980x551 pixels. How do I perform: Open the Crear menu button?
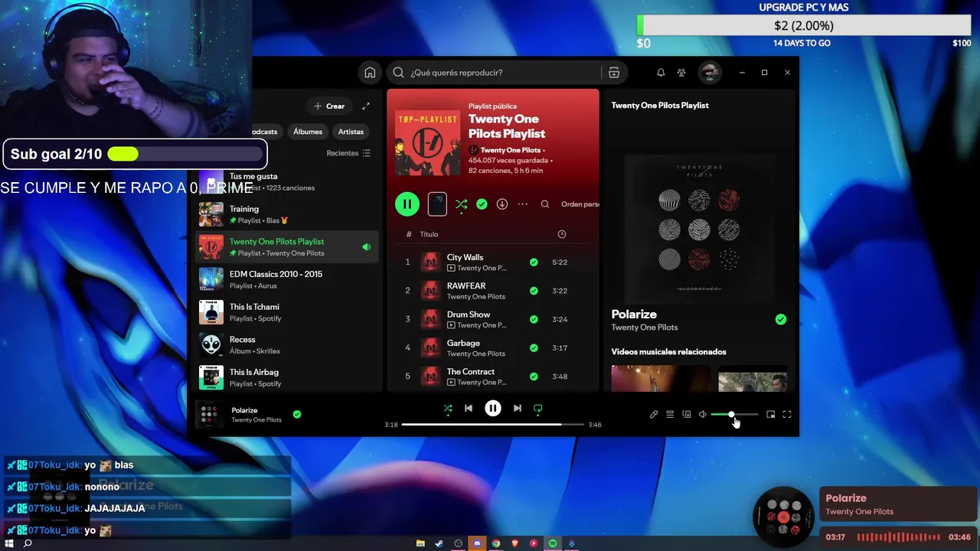point(329,106)
